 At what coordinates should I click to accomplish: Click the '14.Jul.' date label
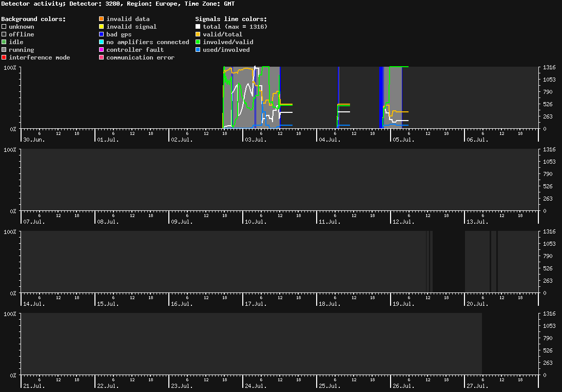click(x=34, y=304)
